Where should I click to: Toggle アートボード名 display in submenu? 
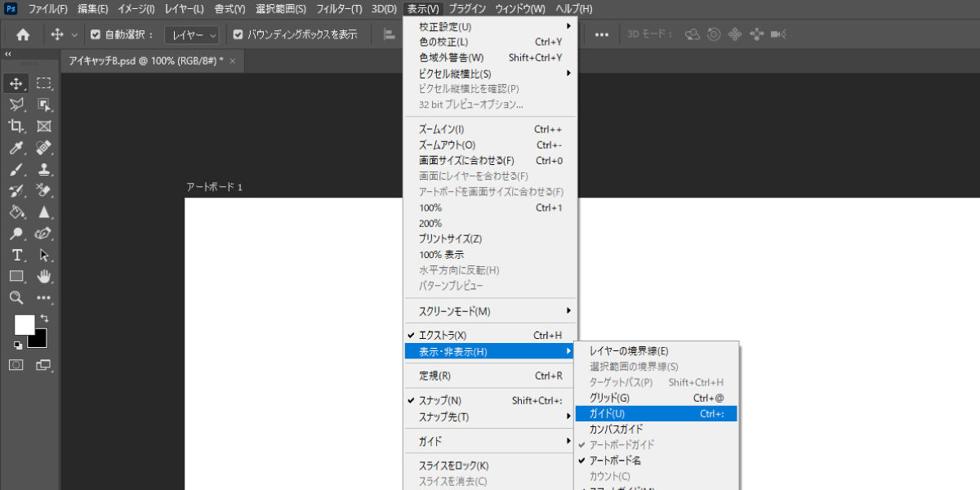click(x=657, y=461)
